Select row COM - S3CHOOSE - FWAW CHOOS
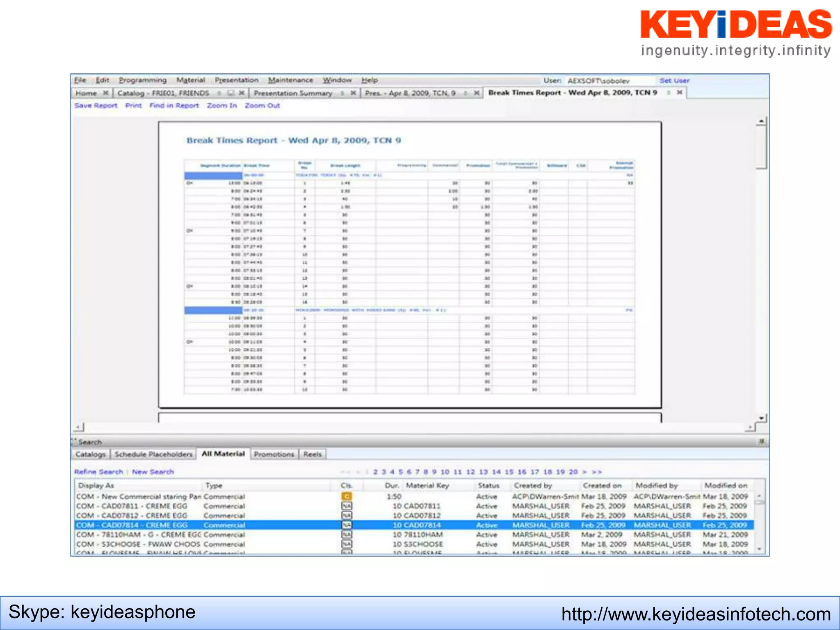The height and width of the screenshot is (630, 840). pyautogui.click(x=414, y=544)
